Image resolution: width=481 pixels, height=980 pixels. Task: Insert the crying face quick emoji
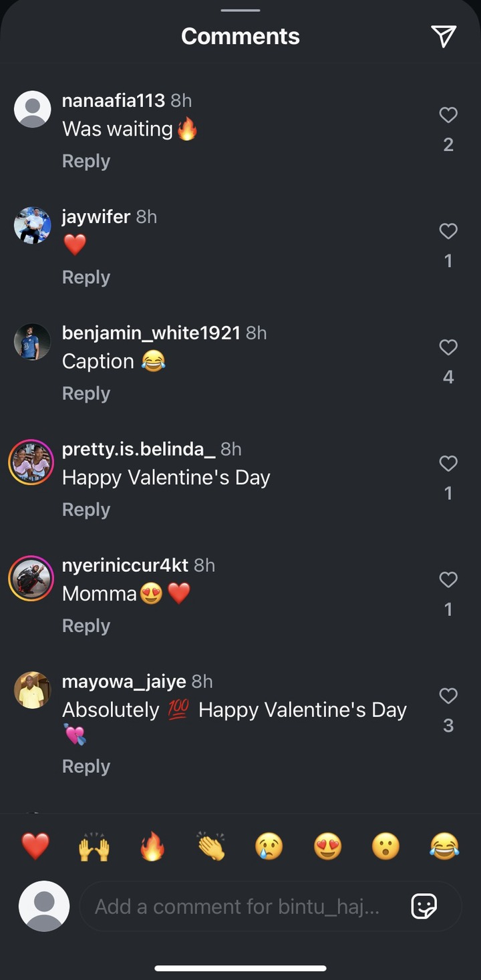pyautogui.click(x=269, y=847)
